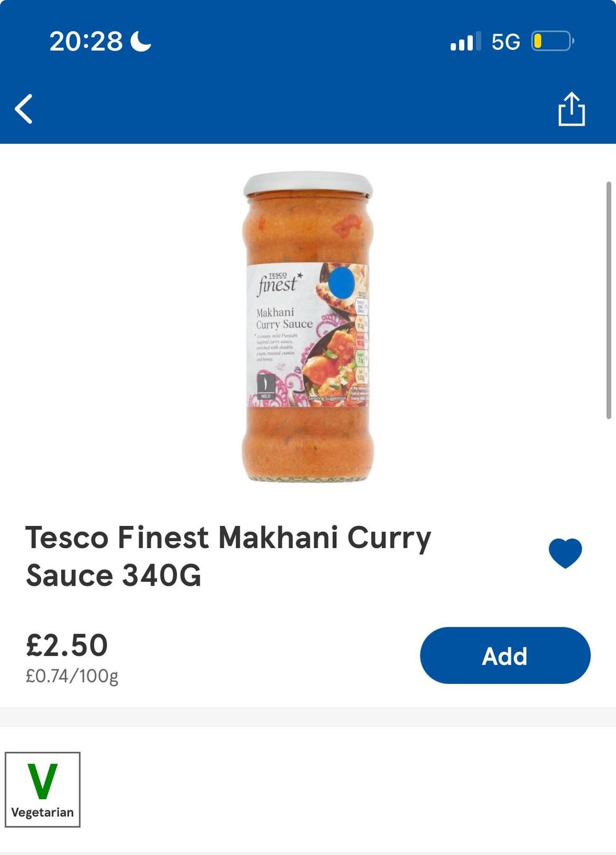This screenshot has width=616, height=855.
Task: Tap the Vegetarian badge
Action: 43,789
